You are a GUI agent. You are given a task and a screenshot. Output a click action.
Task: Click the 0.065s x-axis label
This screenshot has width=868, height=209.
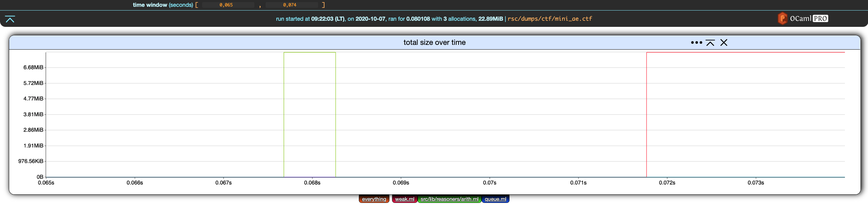pos(46,183)
